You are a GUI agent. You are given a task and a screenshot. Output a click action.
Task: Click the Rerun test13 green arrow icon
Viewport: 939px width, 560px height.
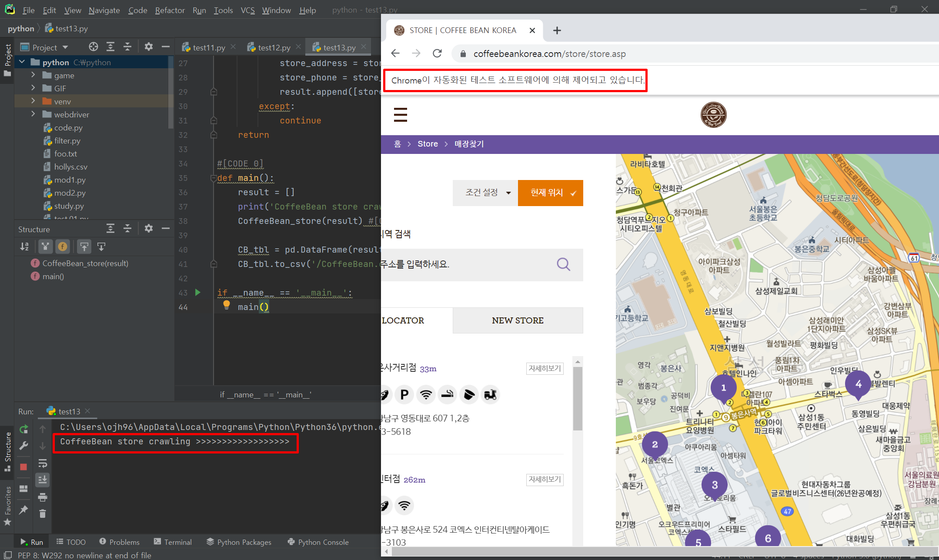tap(24, 429)
